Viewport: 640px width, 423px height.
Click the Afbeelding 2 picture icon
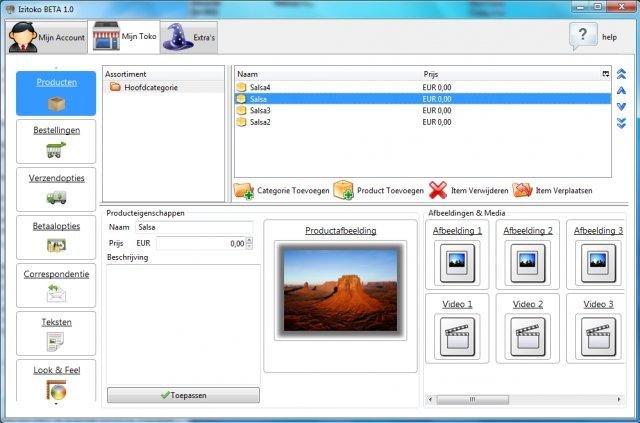(x=528, y=263)
